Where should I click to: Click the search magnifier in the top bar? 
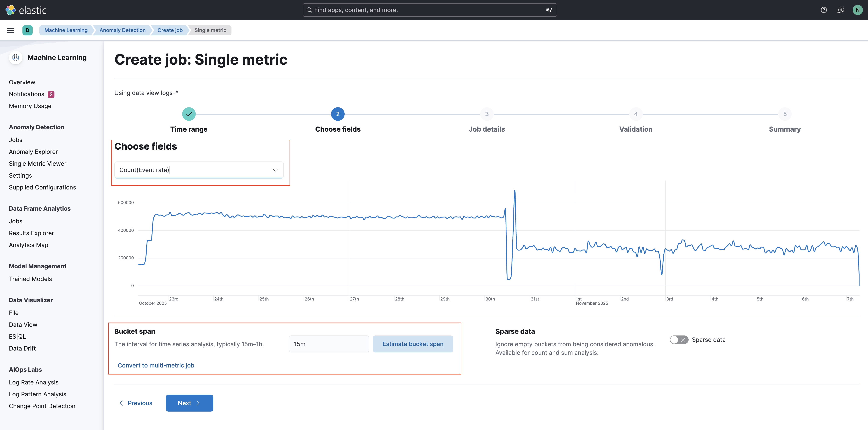pos(309,10)
